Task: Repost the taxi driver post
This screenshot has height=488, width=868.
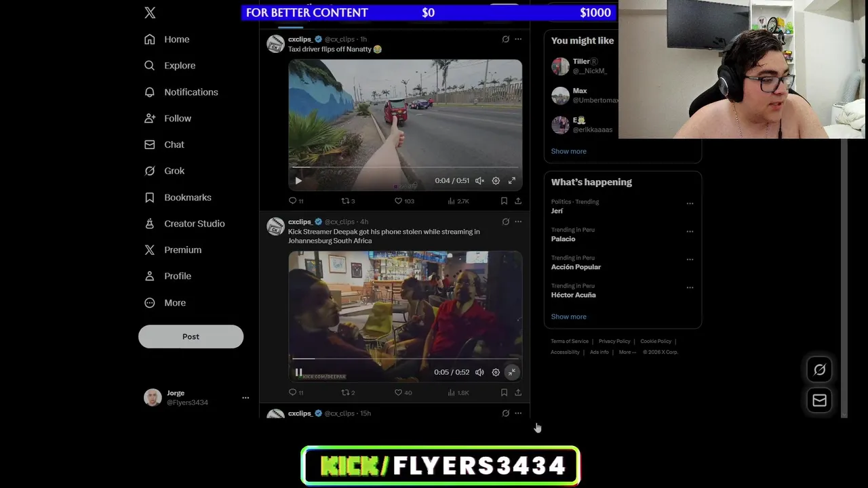Action: 348,201
